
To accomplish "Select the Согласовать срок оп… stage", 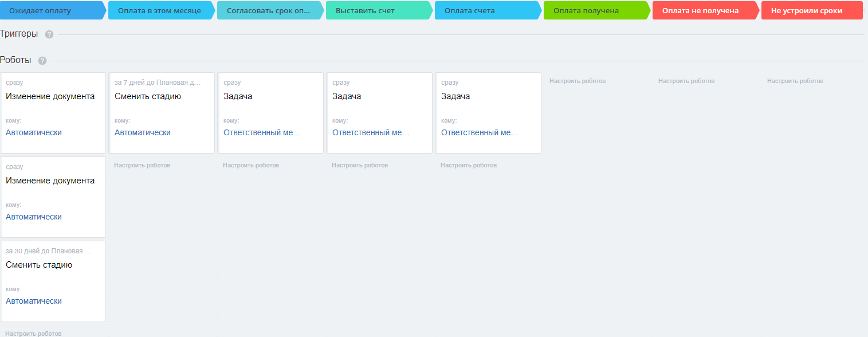I will coord(270,10).
